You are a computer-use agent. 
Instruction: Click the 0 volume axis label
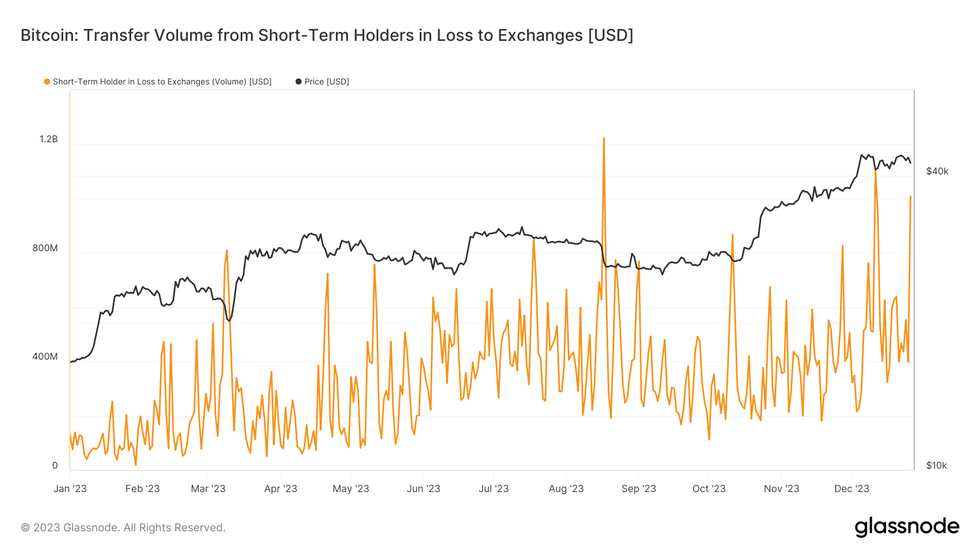tap(54, 466)
